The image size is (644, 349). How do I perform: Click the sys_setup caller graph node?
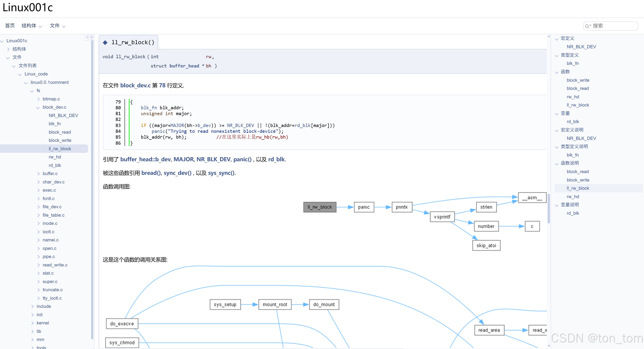[225, 304]
